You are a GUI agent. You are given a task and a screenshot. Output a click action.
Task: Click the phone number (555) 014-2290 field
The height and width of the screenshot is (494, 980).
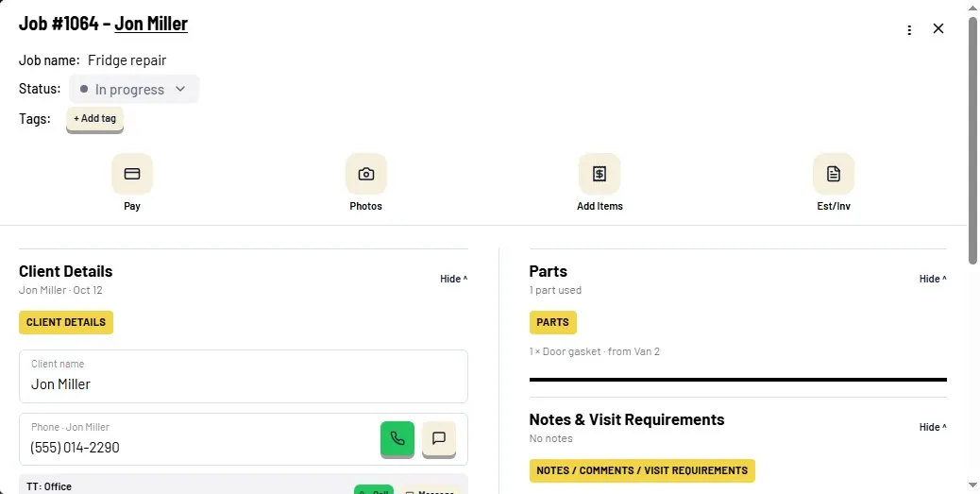tap(244, 439)
